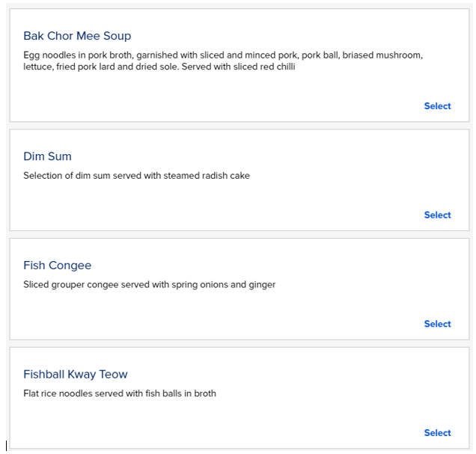Click the Fish Congee heading
Screen dimensions: 476x454
point(57,266)
